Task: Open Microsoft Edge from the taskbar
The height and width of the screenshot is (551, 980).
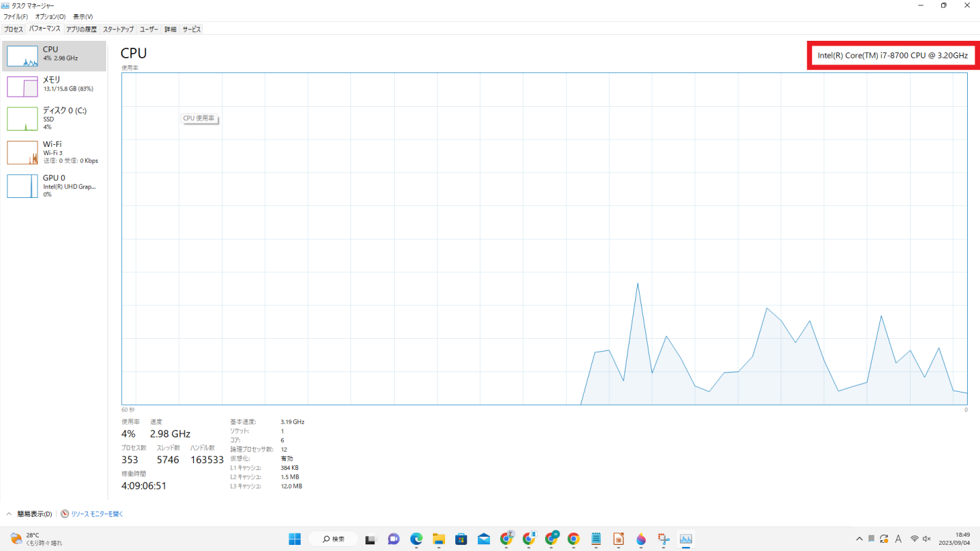Action: (416, 539)
